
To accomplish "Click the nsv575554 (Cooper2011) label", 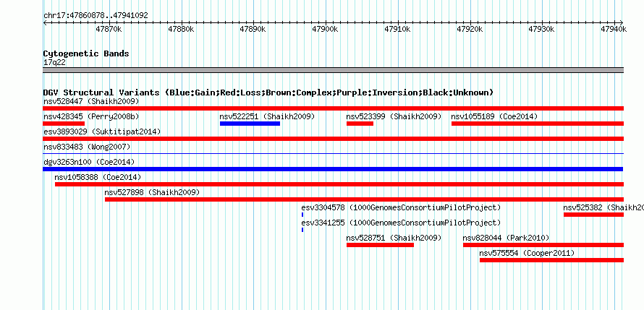I will pyautogui.click(x=527, y=253).
